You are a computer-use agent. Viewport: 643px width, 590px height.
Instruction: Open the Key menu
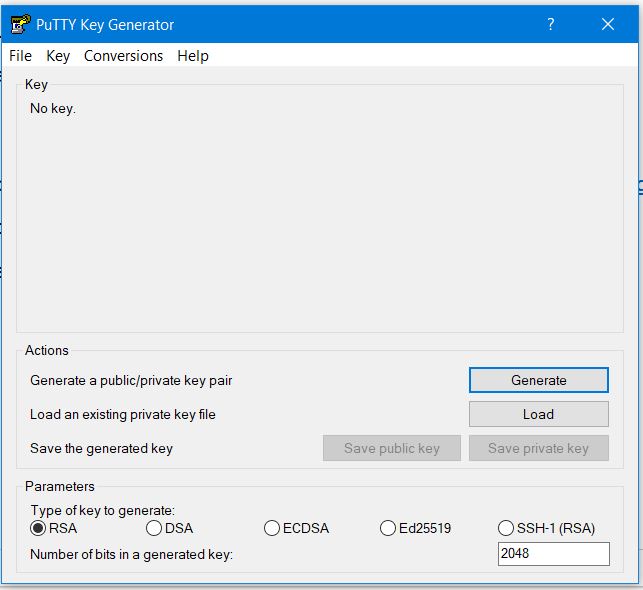pos(58,56)
